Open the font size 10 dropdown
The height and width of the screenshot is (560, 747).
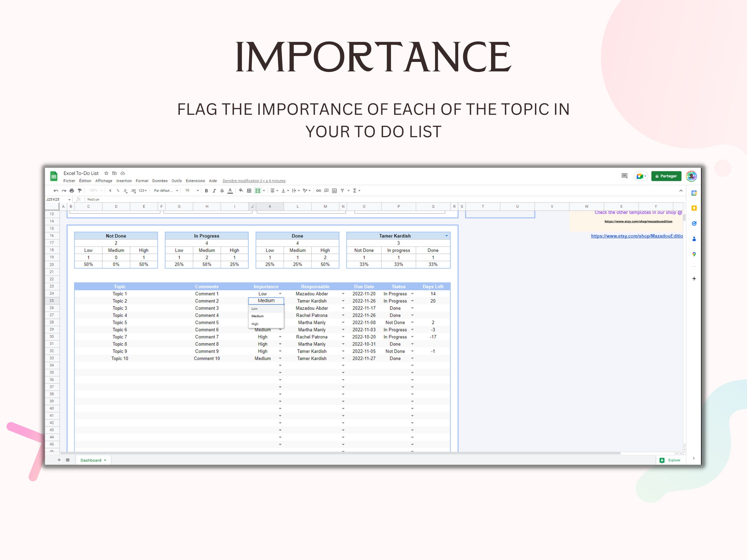(x=192, y=191)
